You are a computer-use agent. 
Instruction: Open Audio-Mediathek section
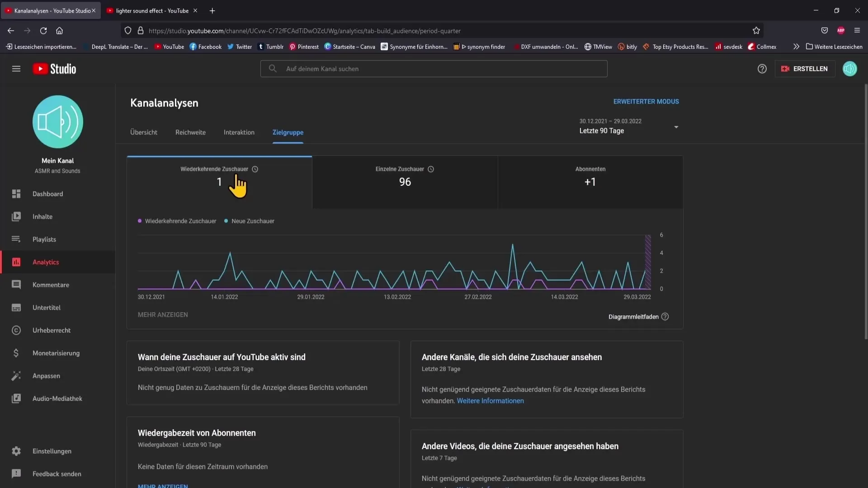pos(57,398)
